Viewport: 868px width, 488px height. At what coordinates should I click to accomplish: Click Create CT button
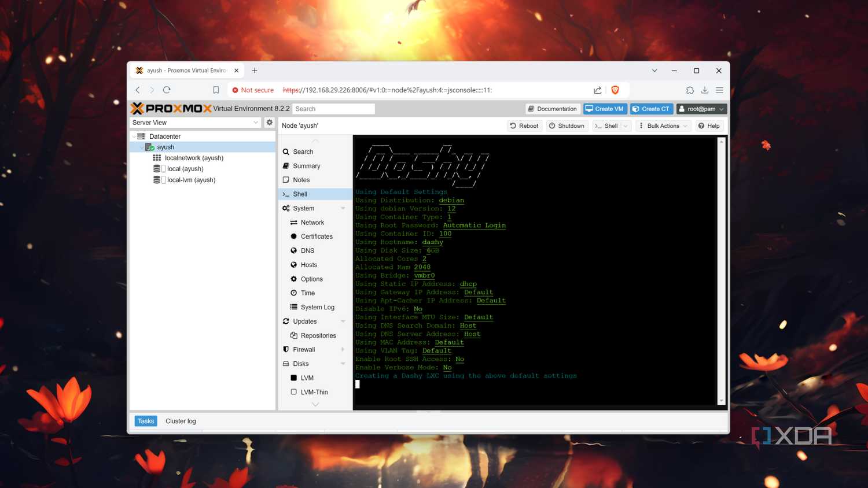pos(651,109)
